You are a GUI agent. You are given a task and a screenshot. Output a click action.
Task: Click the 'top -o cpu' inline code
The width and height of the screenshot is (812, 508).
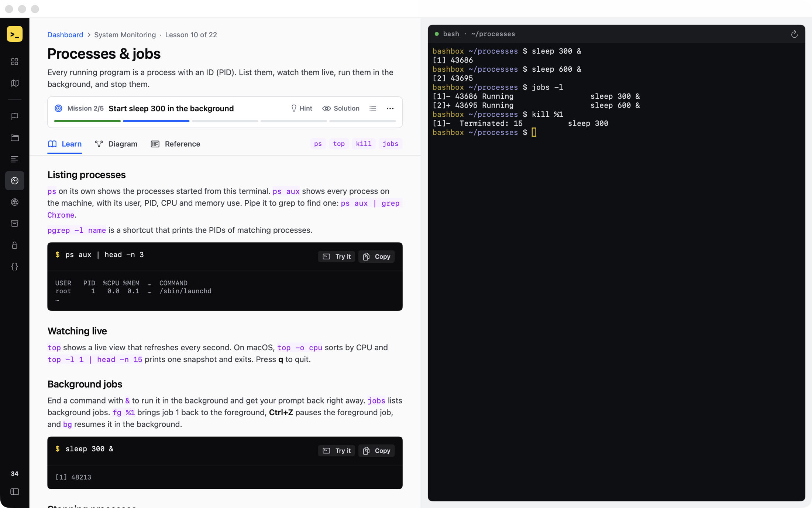pyautogui.click(x=300, y=348)
